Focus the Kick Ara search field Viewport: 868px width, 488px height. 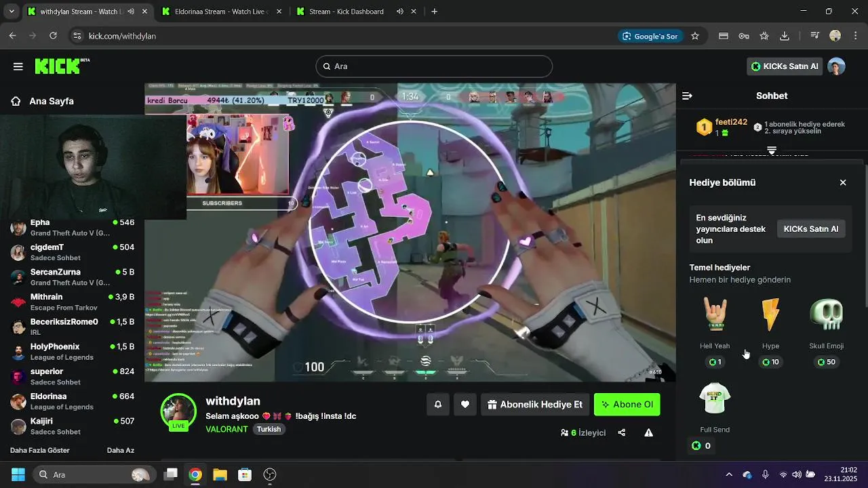434,66
